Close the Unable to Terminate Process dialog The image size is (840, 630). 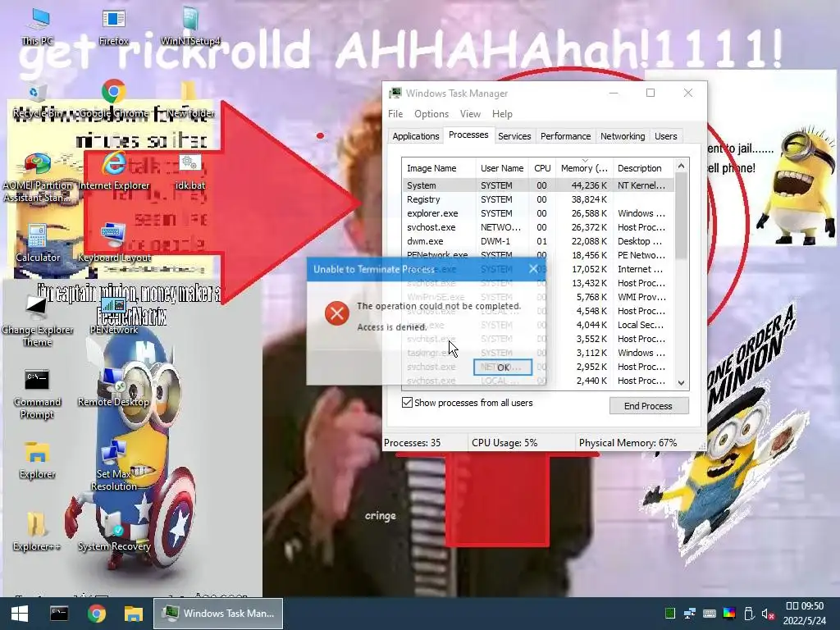(x=533, y=269)
